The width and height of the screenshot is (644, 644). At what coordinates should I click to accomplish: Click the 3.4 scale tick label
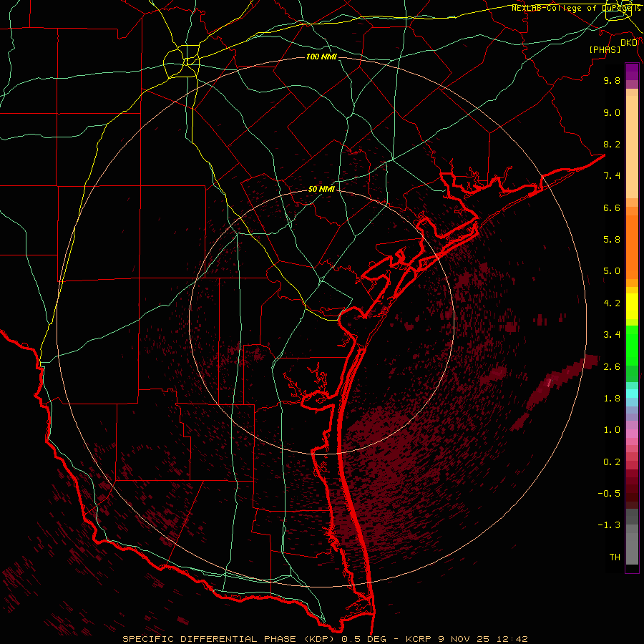pos(612,335)
